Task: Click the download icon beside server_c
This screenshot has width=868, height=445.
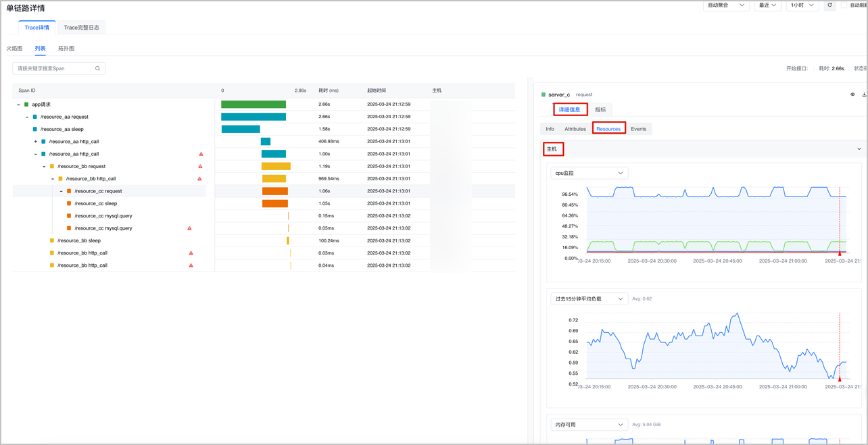Action: (864, 95)
